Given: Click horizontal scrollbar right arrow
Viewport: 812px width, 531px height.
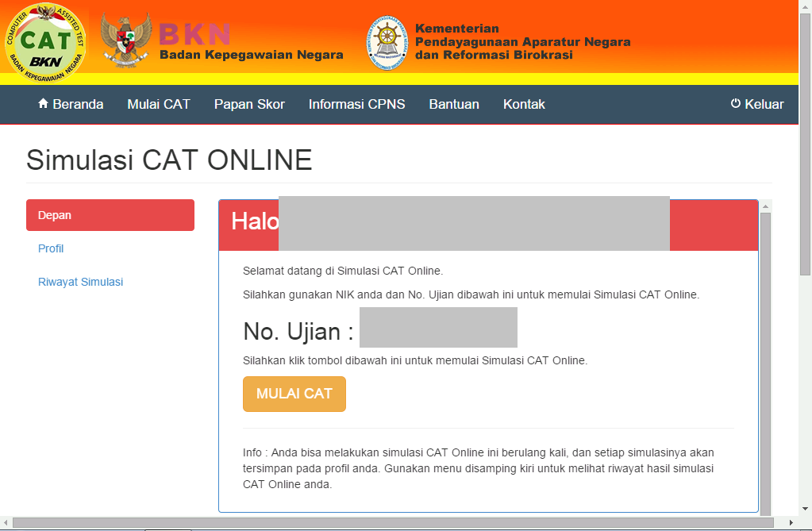Looking at the screenshot, I should pyautogui.click(x=791, y=523).
